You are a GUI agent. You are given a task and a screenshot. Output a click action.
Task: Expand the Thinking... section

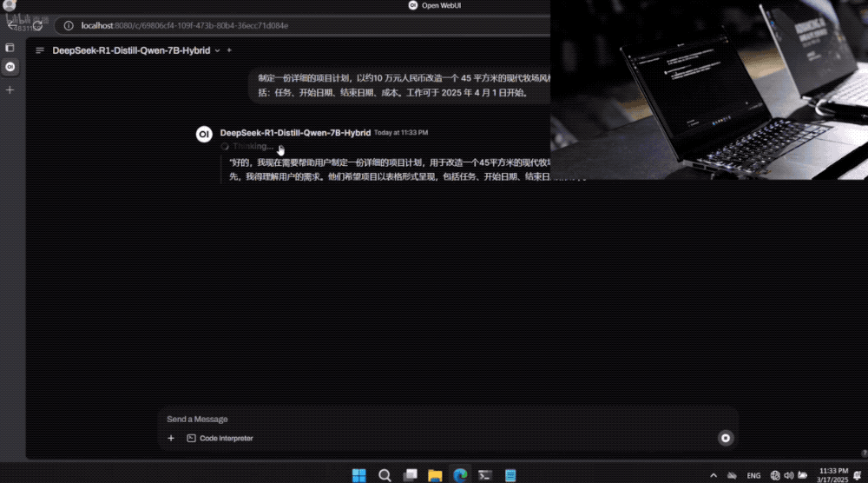pyautogui.click(x=247, y=146)
